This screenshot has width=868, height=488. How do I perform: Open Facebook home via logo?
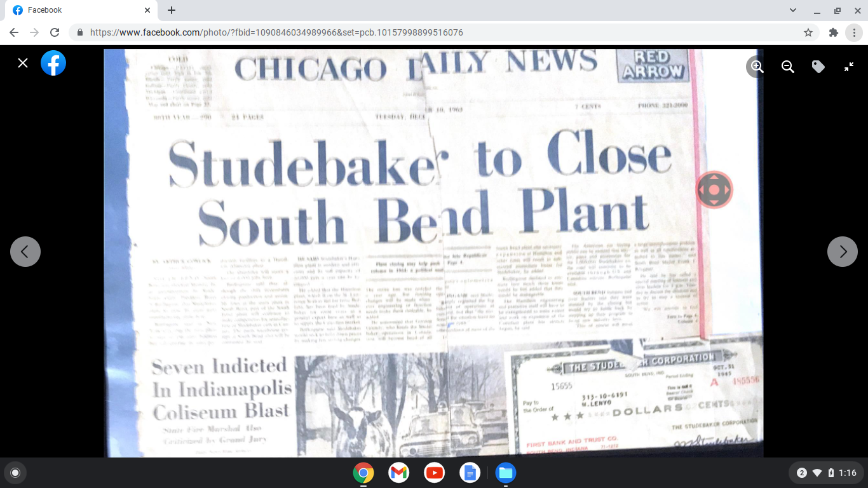click(53, 63)
